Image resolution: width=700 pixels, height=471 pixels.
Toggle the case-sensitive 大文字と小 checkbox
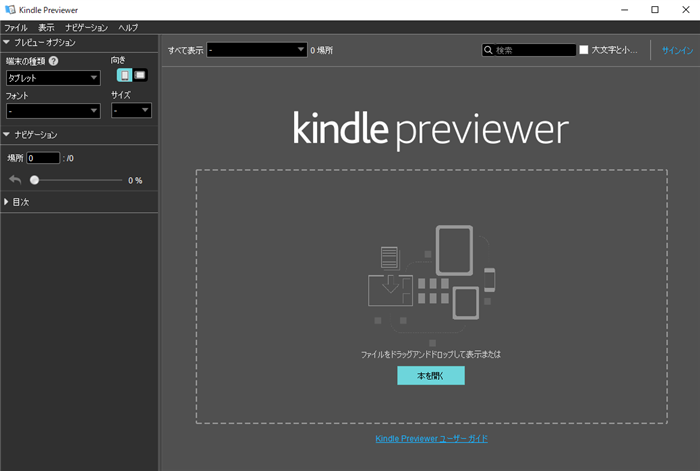click(583, 50)
